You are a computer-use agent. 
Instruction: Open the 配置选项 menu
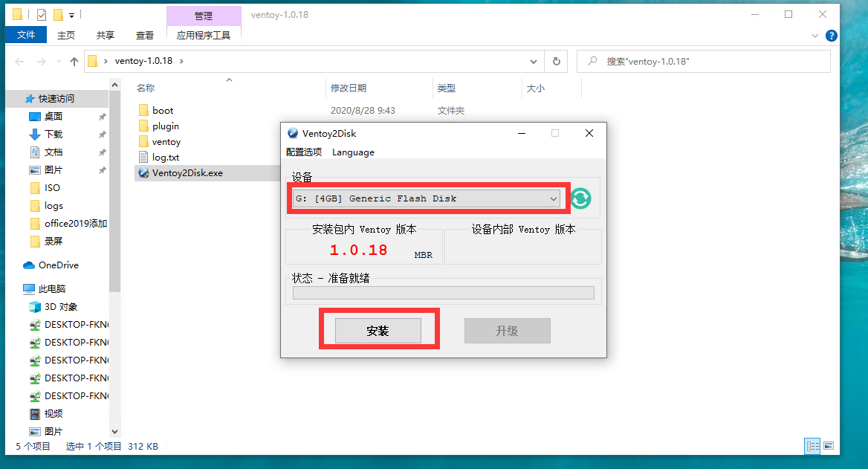coord(304,152)
